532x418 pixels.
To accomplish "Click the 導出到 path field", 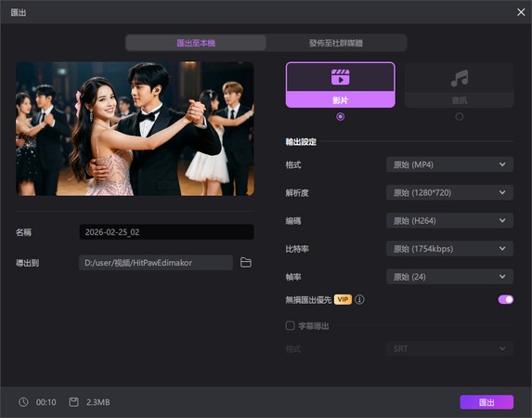I will [156, 263].
